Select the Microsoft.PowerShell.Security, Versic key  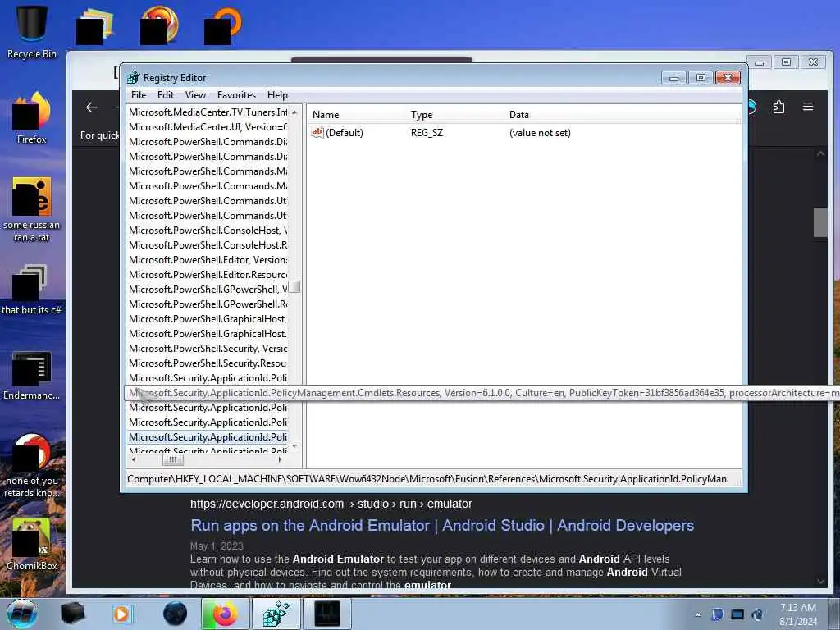point(208,348)
